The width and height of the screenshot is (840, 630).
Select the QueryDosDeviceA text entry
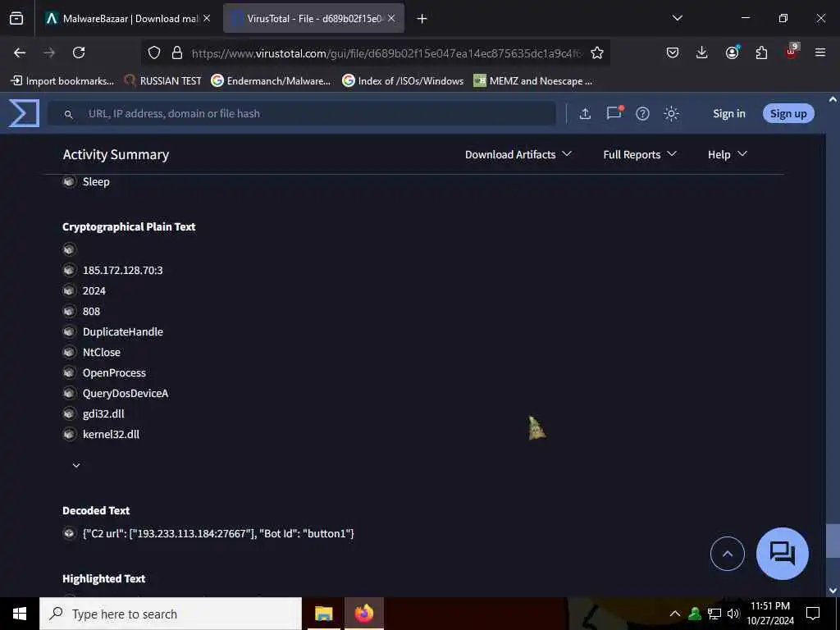coord(126,393)
